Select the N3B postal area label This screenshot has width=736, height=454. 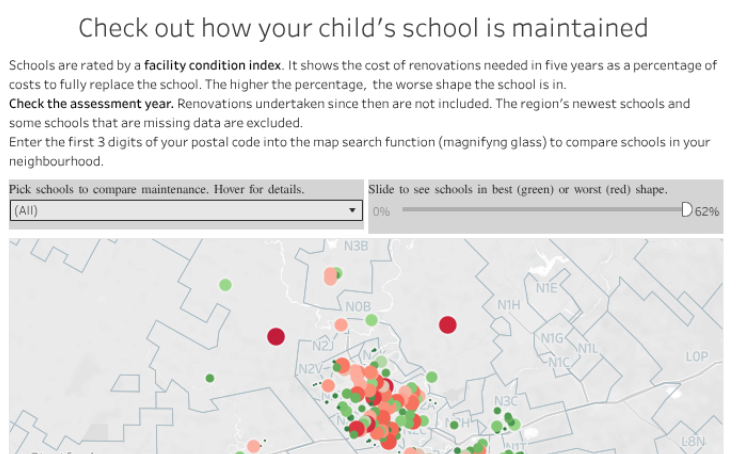click(356, 246)
